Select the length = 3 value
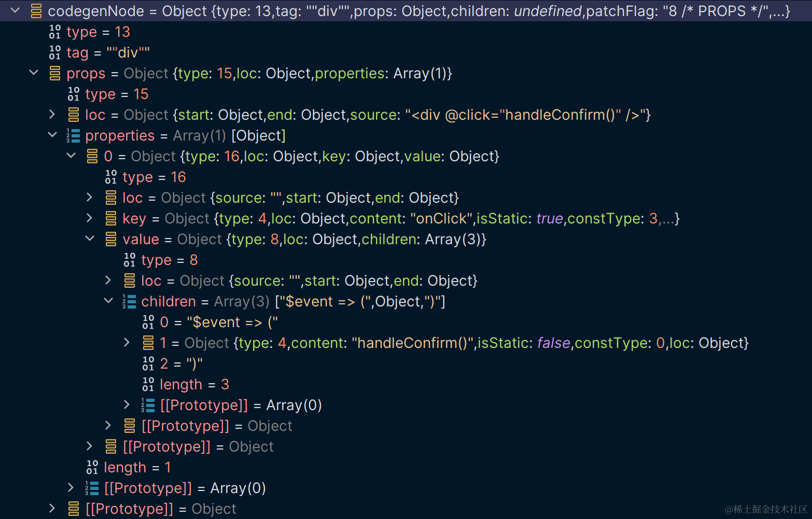812x519 pixels. click(x=225, y=384)
